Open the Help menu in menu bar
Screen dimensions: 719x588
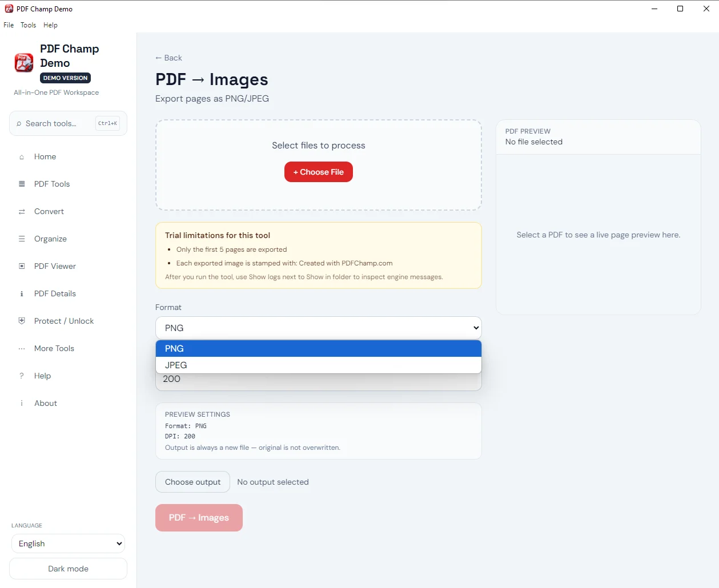pyautogui.click(x=50, y=25)
